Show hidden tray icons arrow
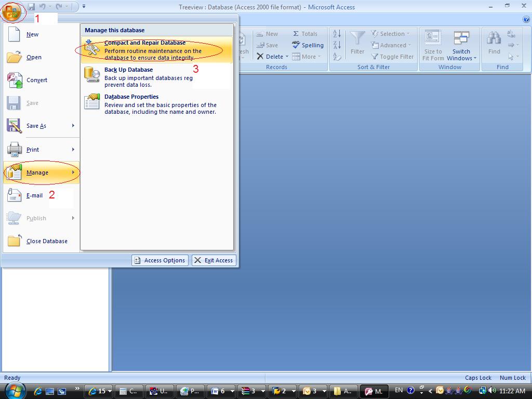 430,391
